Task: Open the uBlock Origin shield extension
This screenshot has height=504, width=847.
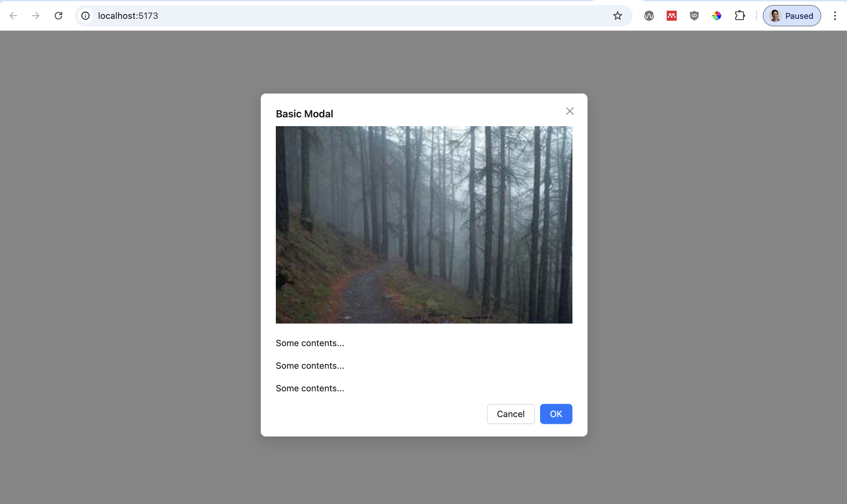Action: (694, 16)
